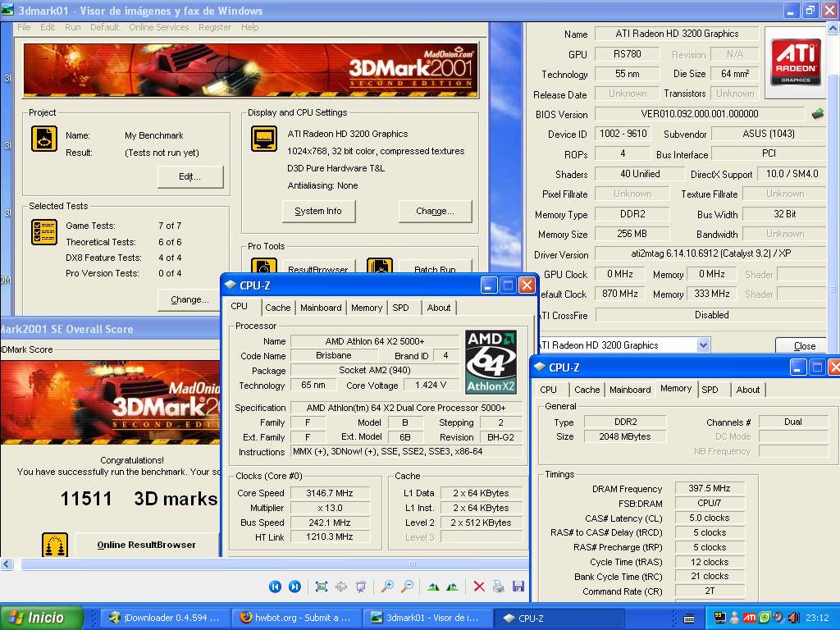Click the system clock showing 23:12
Screen dimensions: 840x630
point(817,618)
